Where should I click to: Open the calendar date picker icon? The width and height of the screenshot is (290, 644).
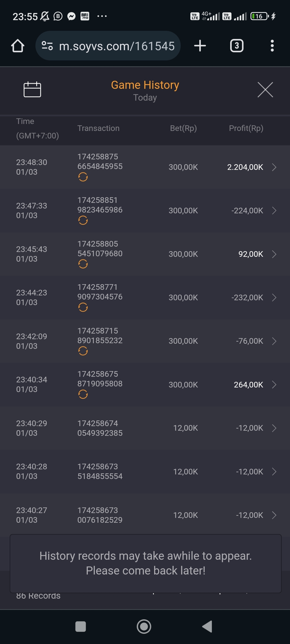[32, 89]
